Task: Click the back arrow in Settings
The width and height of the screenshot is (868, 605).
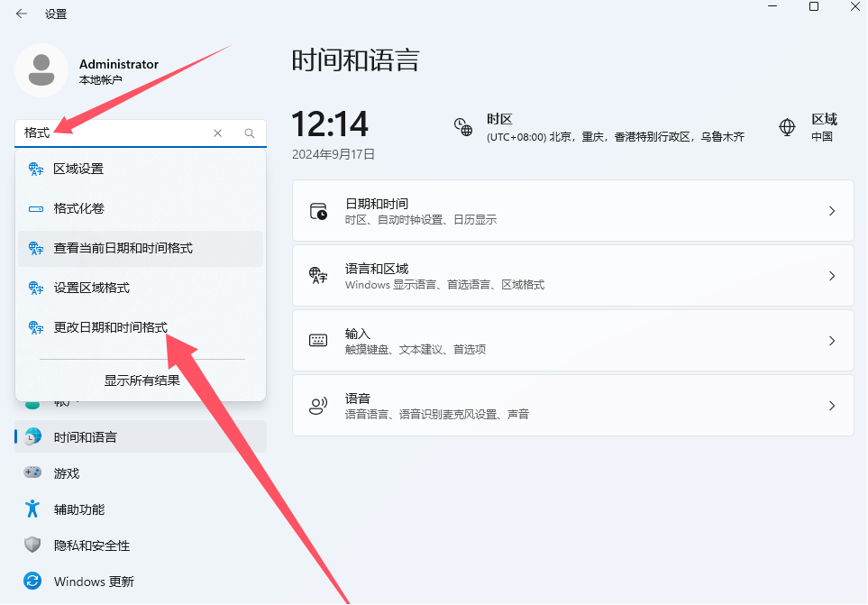Action: click(21, 14)
